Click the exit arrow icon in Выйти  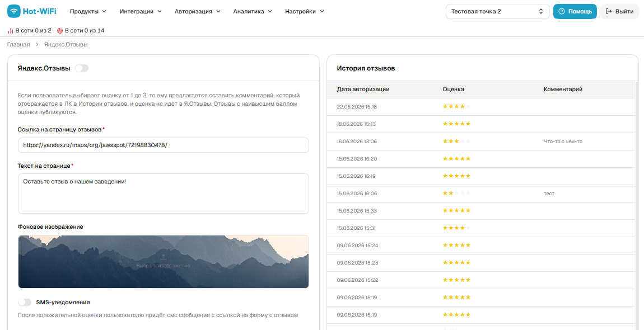coord(609,12)
